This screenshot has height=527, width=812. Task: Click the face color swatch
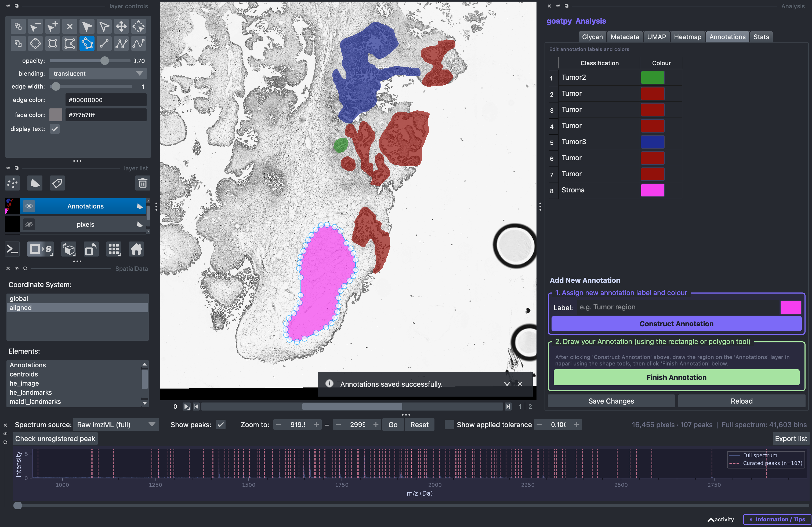pos(56,115)
